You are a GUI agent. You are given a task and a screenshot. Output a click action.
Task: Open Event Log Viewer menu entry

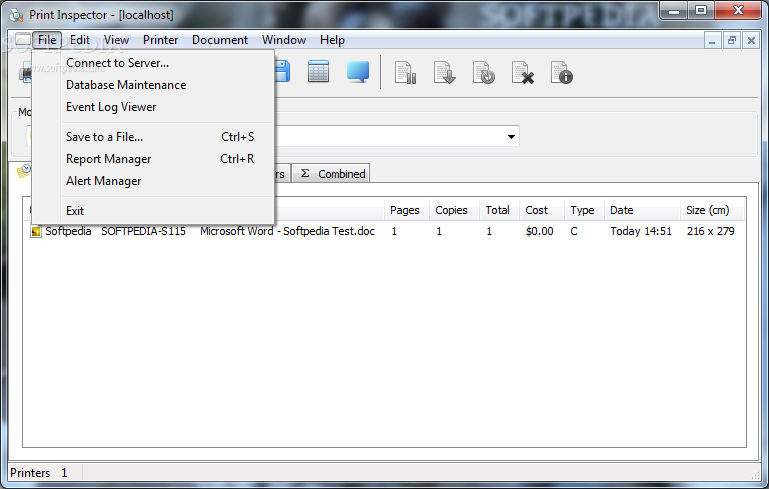point(111,107)
